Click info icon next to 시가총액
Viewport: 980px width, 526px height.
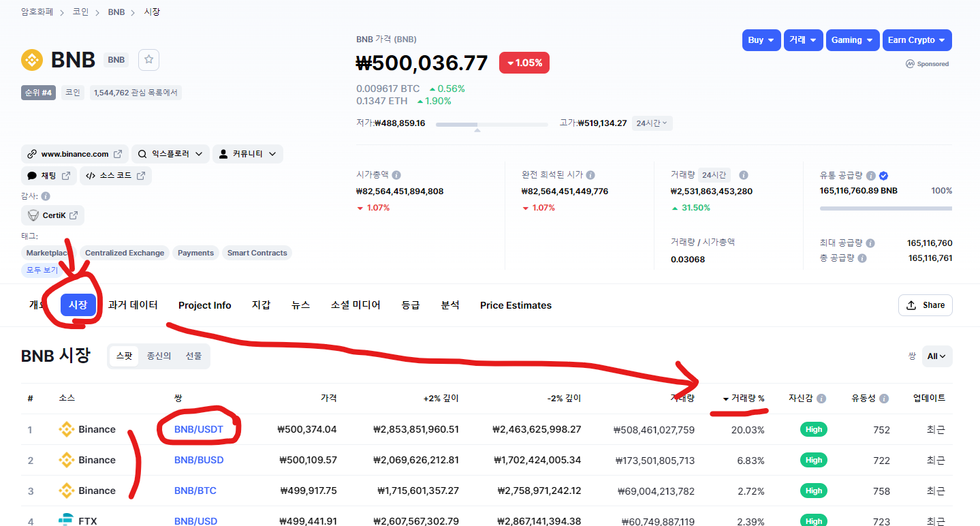click(x=396, y=175)
